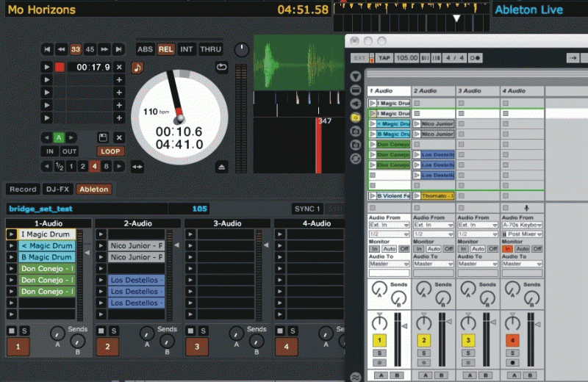This screenshot has height=382, width=588.
Task: Adjust Send A knob on 1-Audio in Serato
Action: (56, 334)
